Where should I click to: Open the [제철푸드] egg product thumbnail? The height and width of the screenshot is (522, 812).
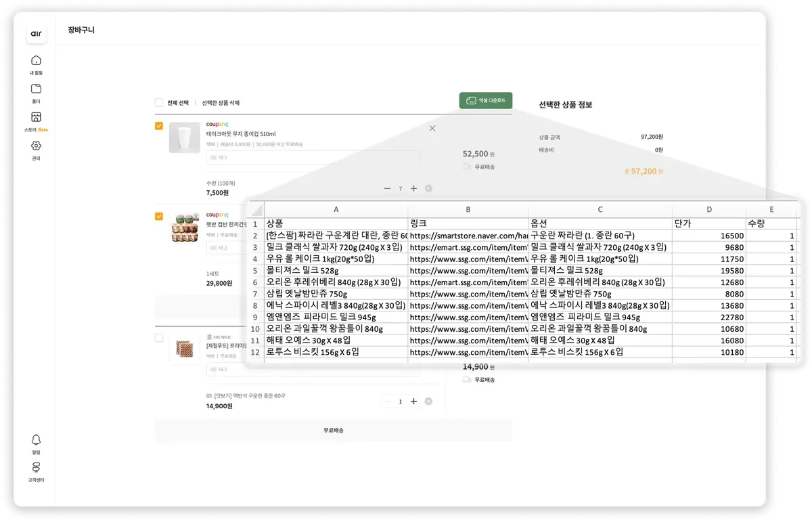[x=184, y=349]
